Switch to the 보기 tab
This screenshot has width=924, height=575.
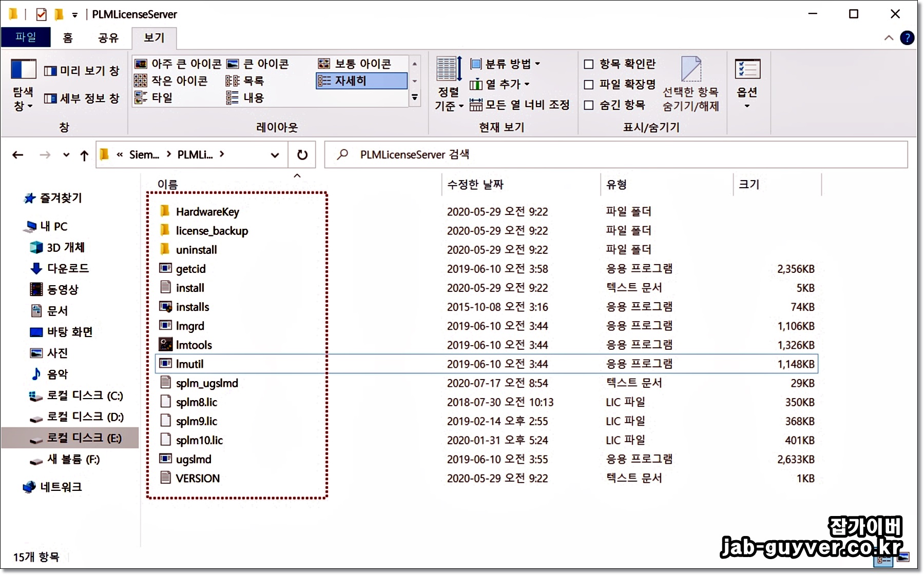pos(154,37)
